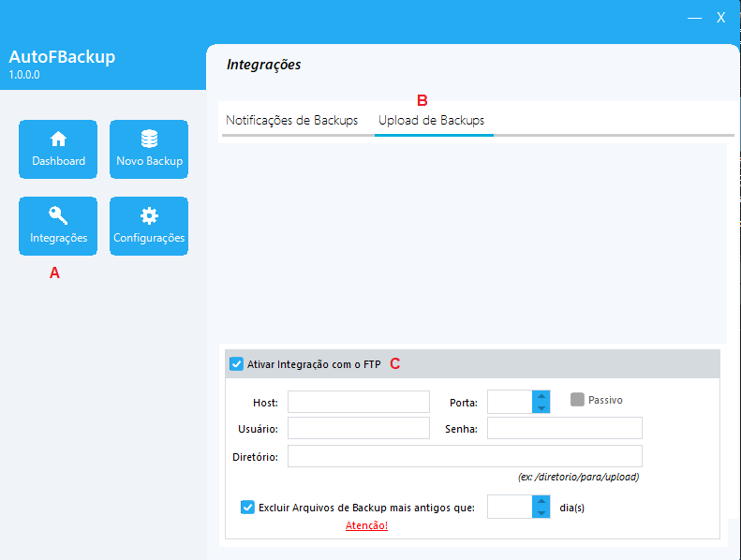The image size is (741, 560).
Task: Open Configurações gear icon button
Action: [x=149, y=227]
